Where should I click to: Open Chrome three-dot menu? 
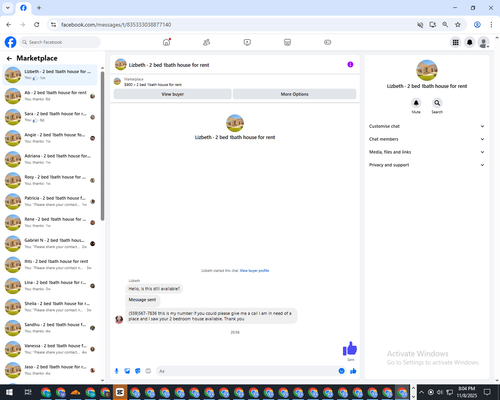[x=491, y=25]
